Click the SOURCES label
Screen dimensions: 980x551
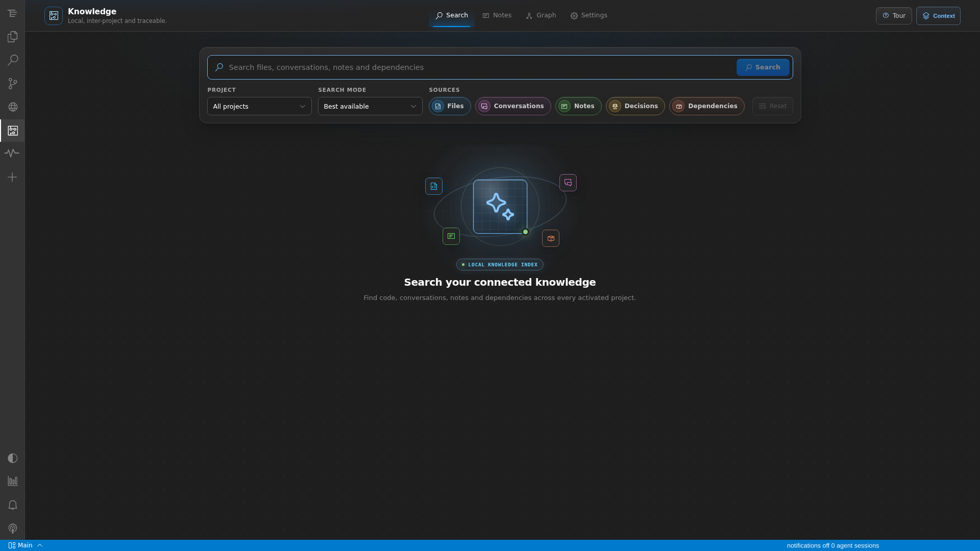click(444, 90)
